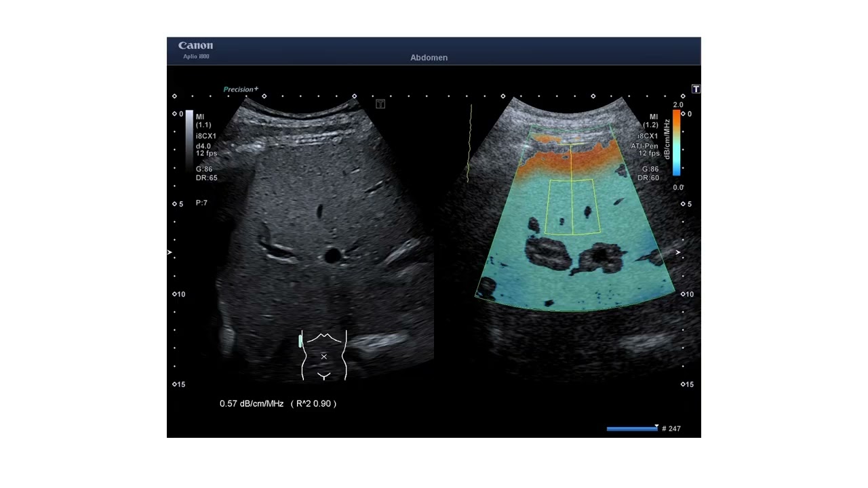This screenshot has height=488, width=868.
Task: Click the 10 cm depth marker on right scale
Action: point(686,294)
